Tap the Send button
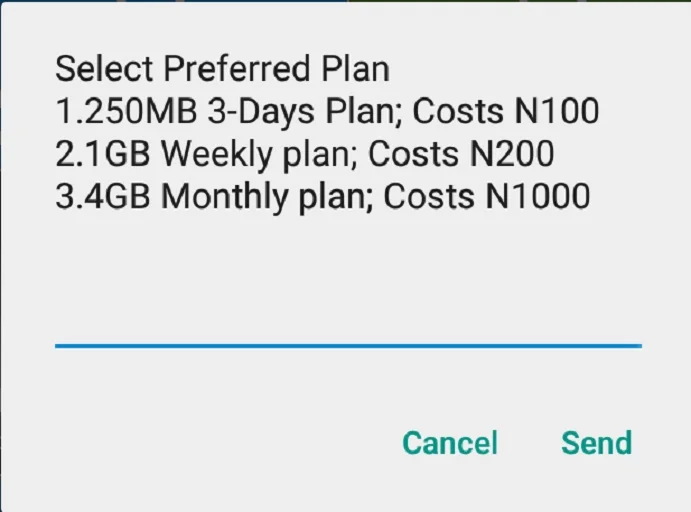The image size is (691, 512). [596, 443]
